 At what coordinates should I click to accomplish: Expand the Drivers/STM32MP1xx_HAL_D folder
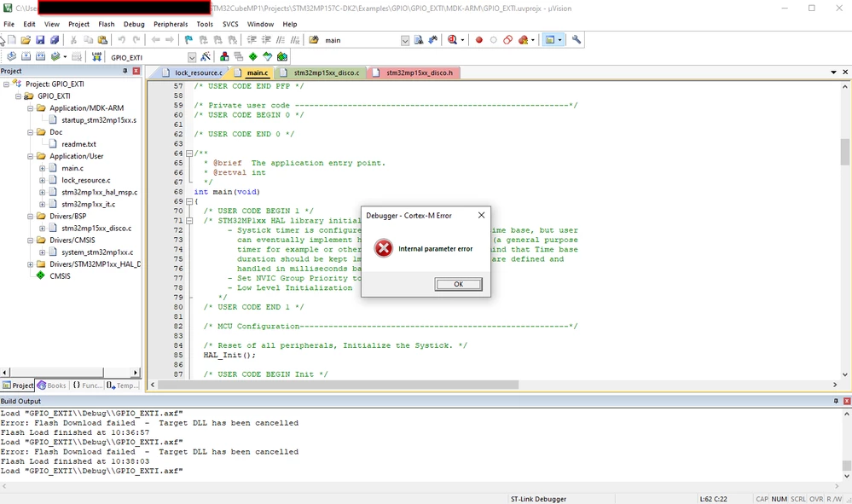pos(31,264)
